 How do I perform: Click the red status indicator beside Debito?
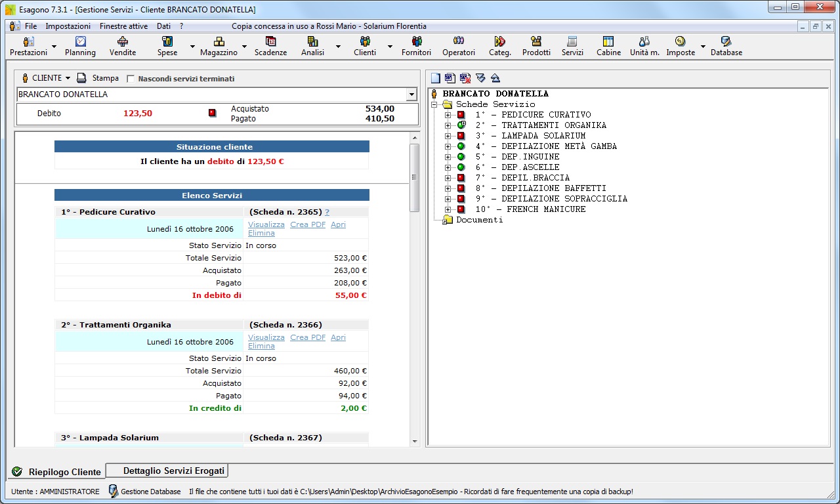pyautogui.click(x=212, y=113)
